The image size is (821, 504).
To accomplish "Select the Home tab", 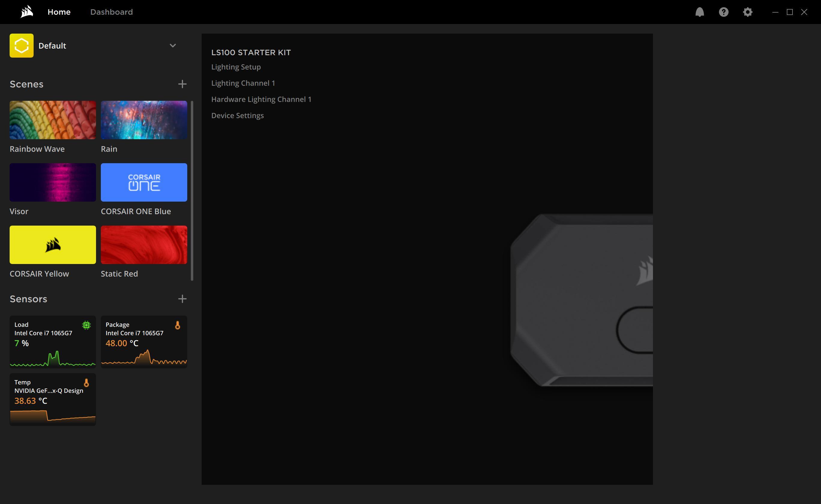I will pos(59,12).
